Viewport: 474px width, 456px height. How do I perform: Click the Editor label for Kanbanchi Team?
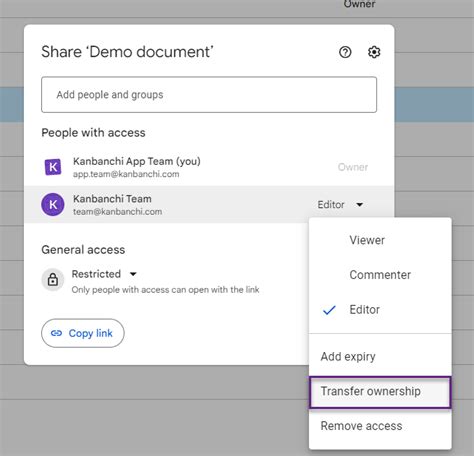[x=331, y=204]
